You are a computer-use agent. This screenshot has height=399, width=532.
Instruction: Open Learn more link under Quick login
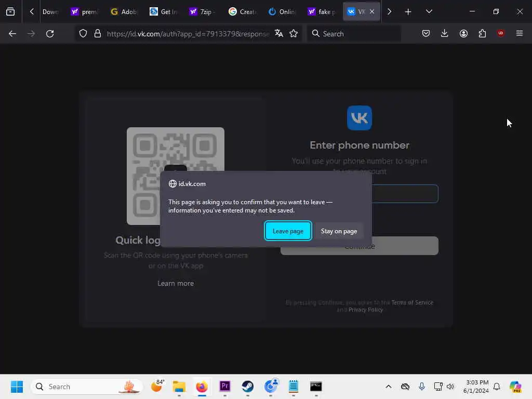pyautogui.click(x=176, y=283)
